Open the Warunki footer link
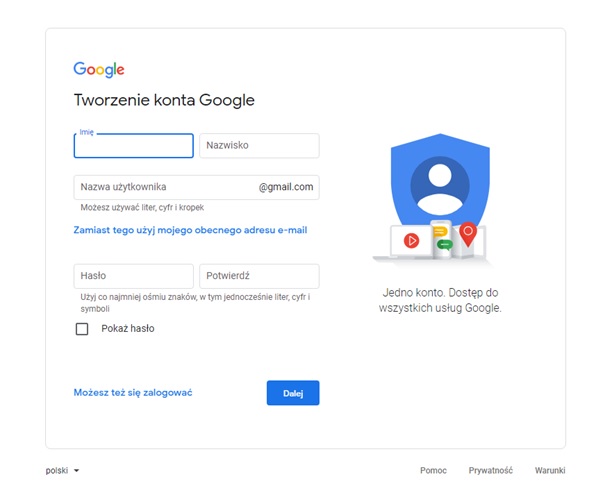Screen dimensions: 605x504 point(550,470)
